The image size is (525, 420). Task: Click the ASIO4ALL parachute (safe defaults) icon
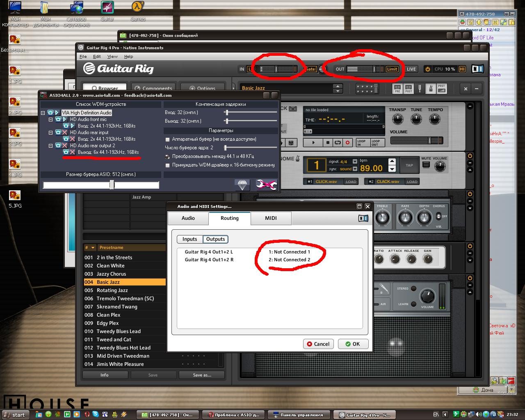pyautogui.click(x=242, y=185)
